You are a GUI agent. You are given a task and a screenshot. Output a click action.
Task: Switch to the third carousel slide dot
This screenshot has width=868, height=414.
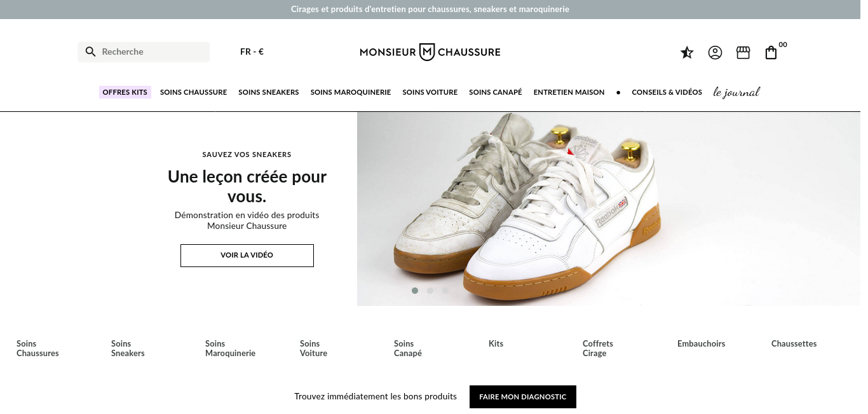coord(445,291)
